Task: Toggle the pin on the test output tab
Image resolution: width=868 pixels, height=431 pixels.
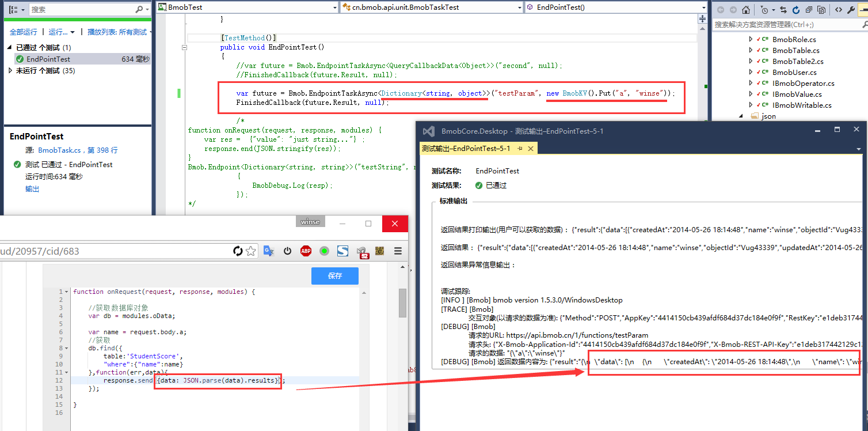Action: [520, 149]
